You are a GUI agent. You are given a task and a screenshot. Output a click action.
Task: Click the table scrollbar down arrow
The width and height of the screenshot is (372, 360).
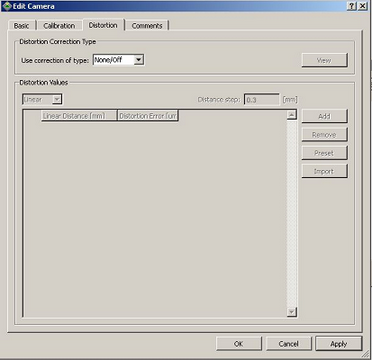(292, 312)
